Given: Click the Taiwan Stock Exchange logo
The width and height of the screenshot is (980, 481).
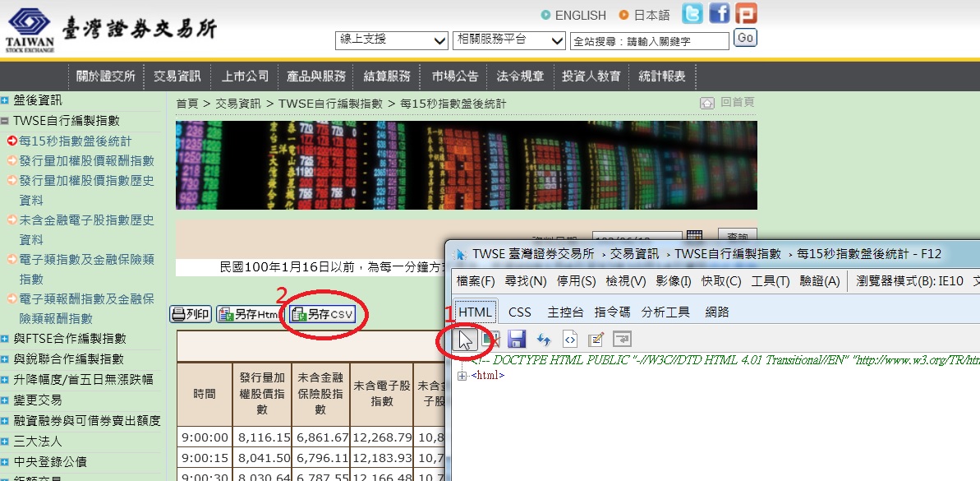Looking at the screenshot, I should [113, 30].
